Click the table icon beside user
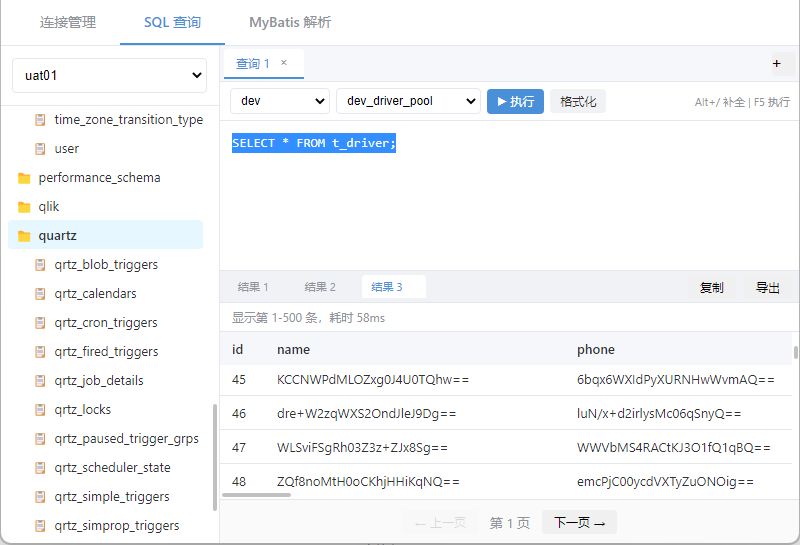The width and height of the screenshot is (800, 545). coord(41,149)
